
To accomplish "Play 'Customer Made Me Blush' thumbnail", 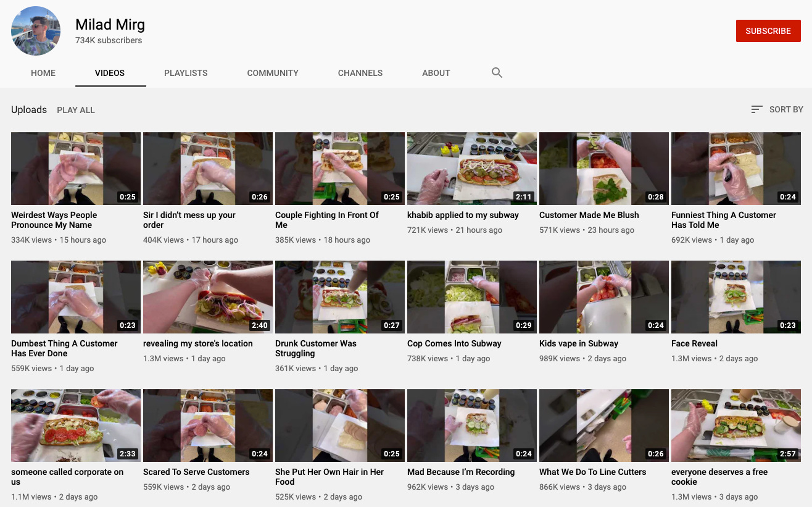I will 604,169.
